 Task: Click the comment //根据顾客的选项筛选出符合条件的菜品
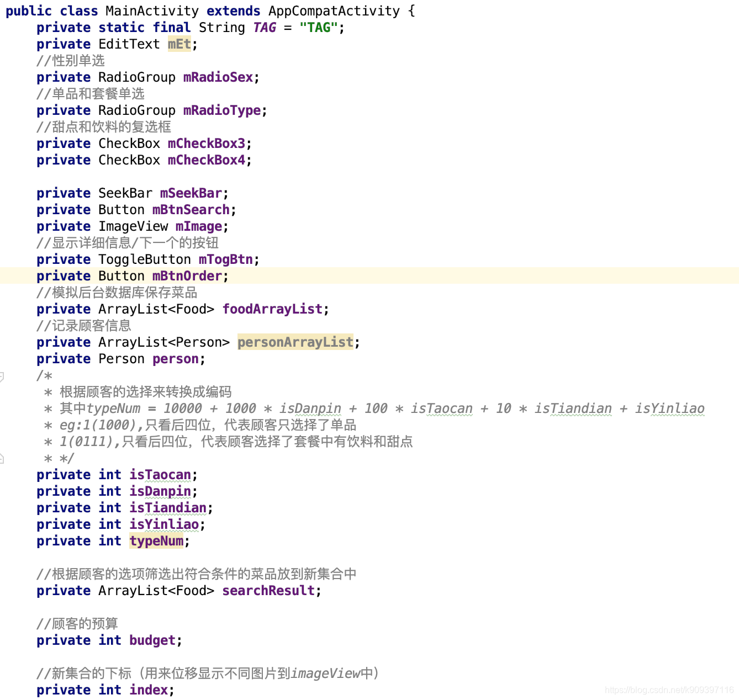[x=197, y=574]
